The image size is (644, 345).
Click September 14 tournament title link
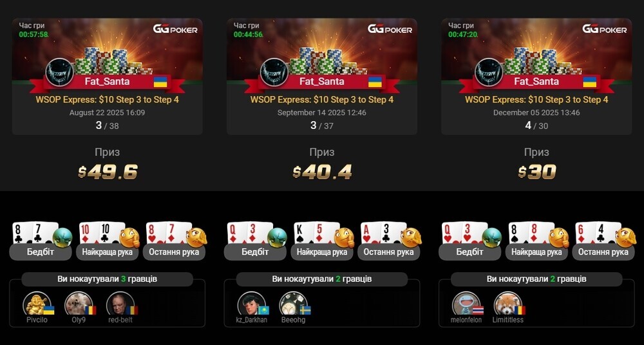click(x=322, y=99)
